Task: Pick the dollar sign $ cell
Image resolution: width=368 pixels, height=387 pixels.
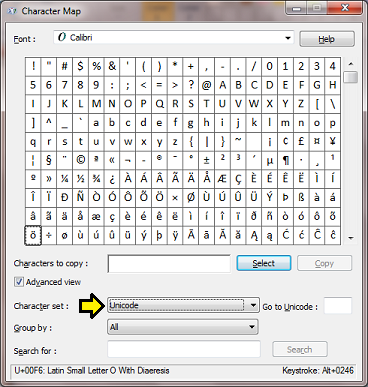Action: coord(80,66)
